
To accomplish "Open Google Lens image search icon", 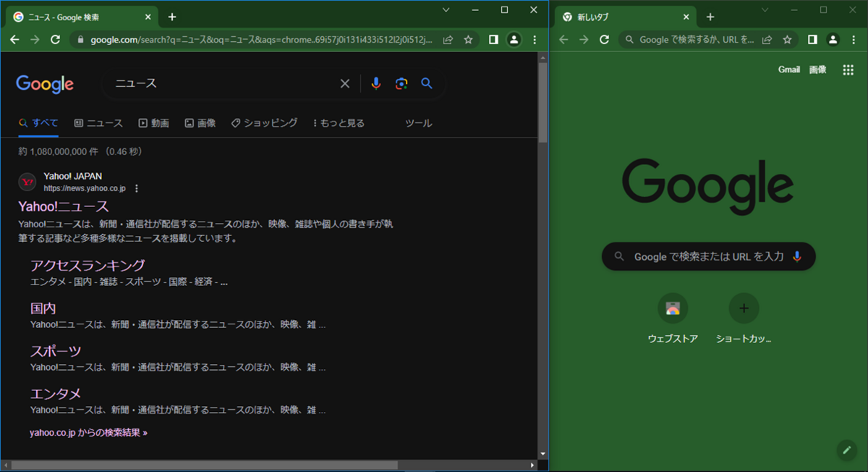I will 401,84.
